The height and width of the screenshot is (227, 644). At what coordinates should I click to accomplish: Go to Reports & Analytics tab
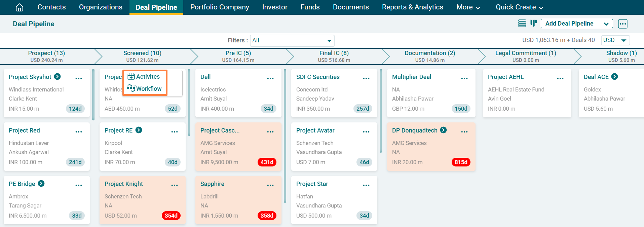coord(412,7)
